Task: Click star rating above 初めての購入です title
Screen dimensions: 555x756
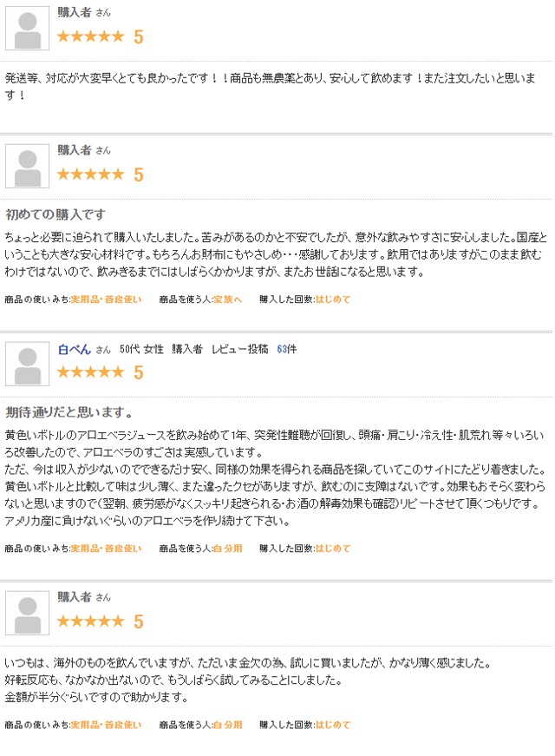Action: click(90, 174)
